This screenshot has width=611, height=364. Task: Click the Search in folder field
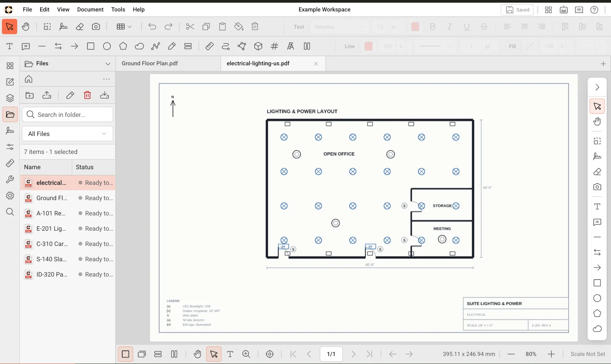pos(68,115)
